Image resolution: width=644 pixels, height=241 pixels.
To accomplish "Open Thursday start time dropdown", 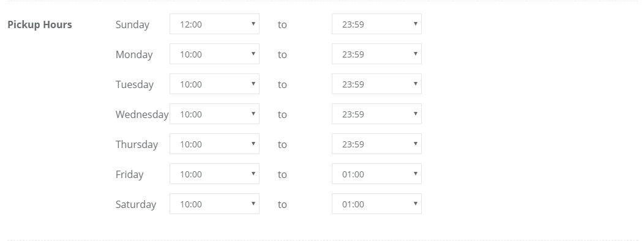I will [x=214, y=144].
